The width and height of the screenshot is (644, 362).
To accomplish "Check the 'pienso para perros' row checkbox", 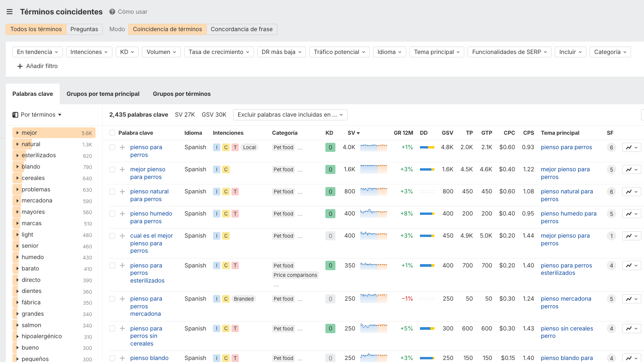I will (112, 147).
